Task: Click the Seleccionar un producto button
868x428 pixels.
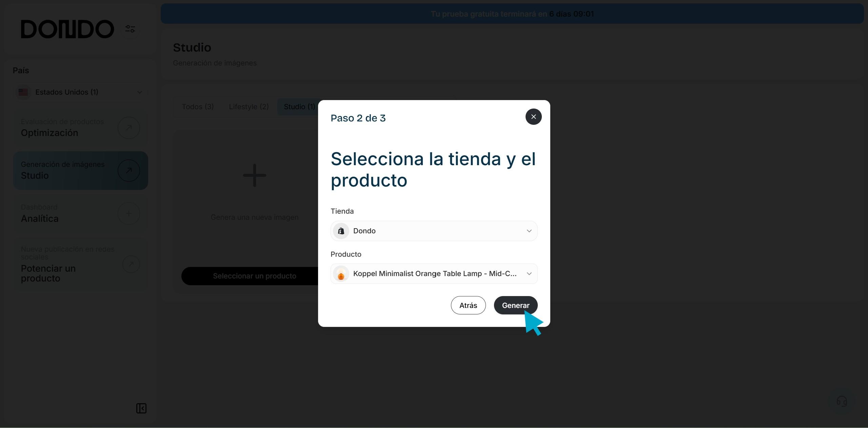Action: click(254, 276)
